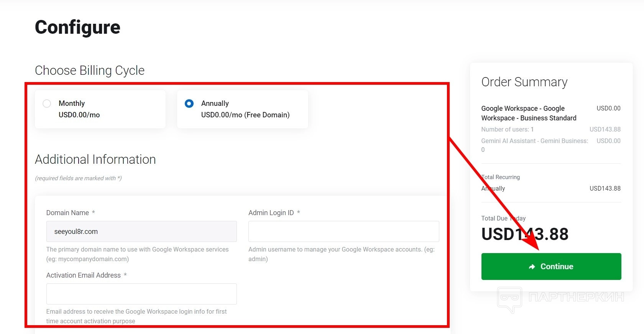Click the Monthly USD0.00/mo price text

point(79,115)
